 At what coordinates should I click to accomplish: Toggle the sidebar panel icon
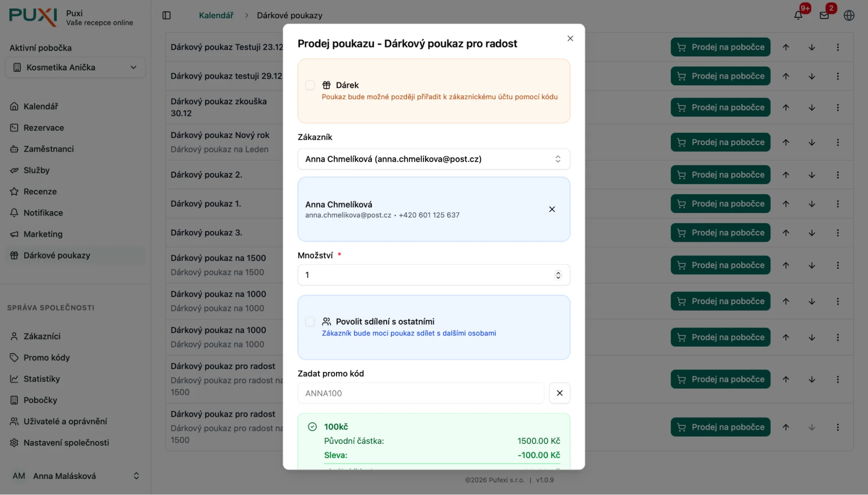pos(166,15)
